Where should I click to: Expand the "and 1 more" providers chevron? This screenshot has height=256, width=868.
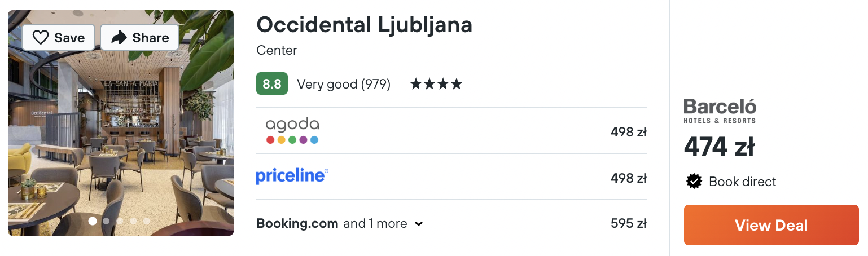419,224
